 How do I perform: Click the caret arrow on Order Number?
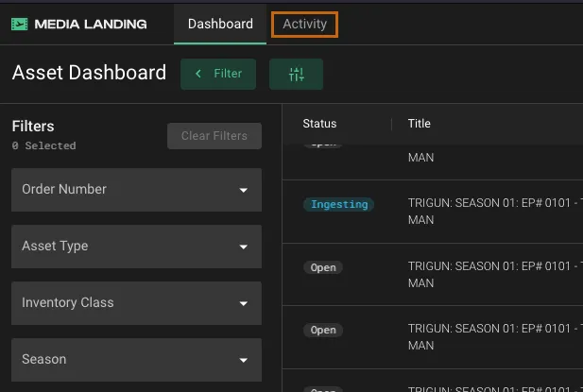(244, 190)
